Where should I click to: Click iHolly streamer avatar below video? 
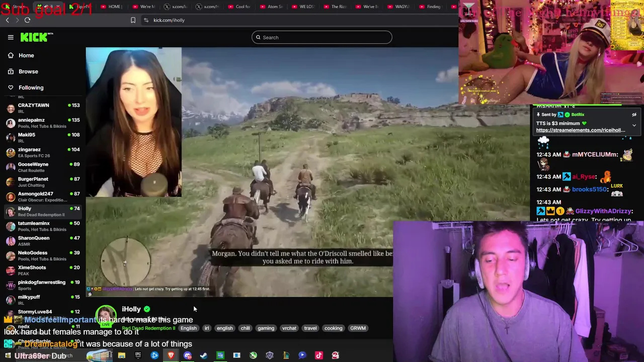tap(106, 316)
